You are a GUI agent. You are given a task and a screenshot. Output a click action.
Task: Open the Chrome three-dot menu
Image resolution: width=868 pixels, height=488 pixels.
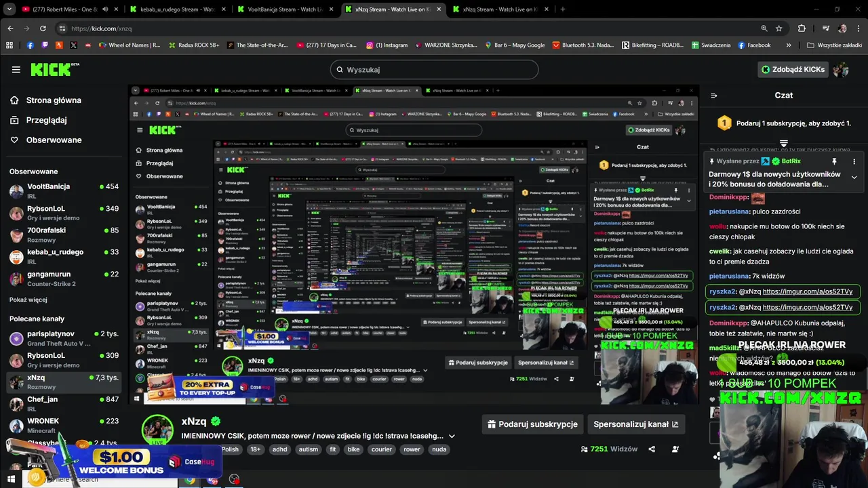click(858, 28)
